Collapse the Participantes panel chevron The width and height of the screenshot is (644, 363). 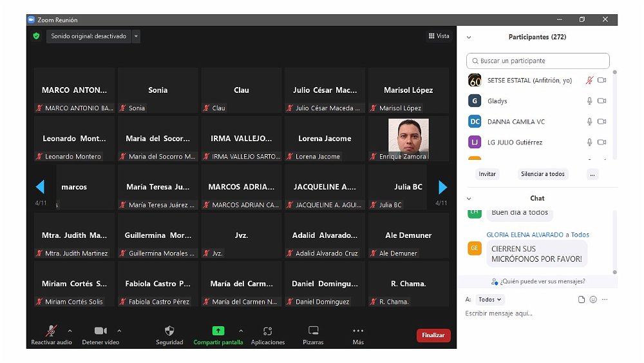point(469,37)
